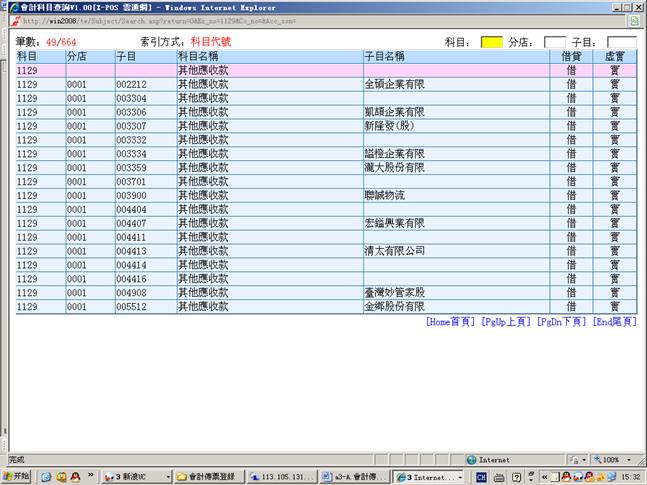Jump to the last page via End尾頁
This screenshot has height=485, width=647.
tap(614, 322)
